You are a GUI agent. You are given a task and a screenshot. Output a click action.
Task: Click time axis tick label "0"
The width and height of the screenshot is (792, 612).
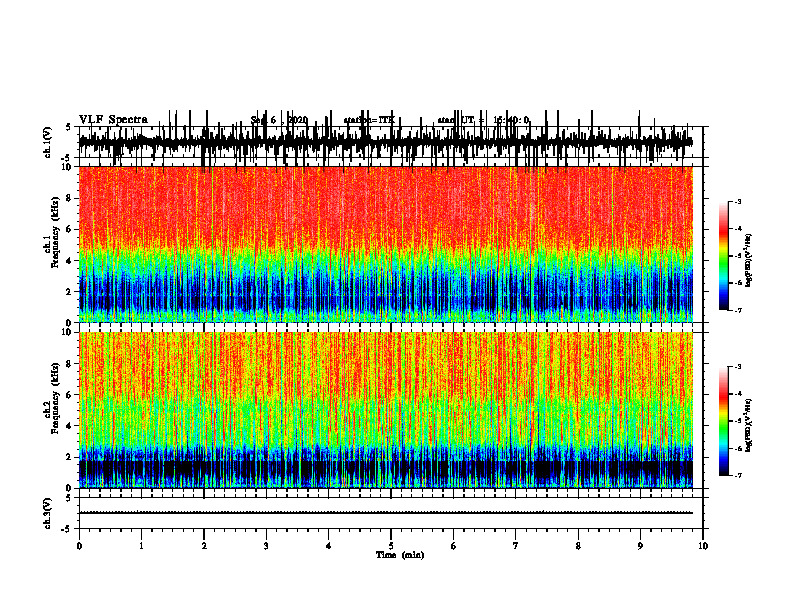pyautogui.click(x=79, y=546)
